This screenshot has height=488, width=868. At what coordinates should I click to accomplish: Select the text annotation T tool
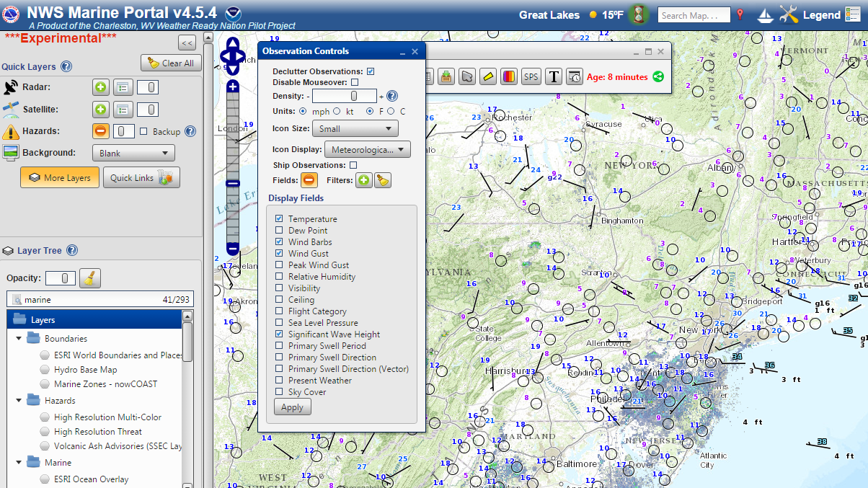[553, 76]
